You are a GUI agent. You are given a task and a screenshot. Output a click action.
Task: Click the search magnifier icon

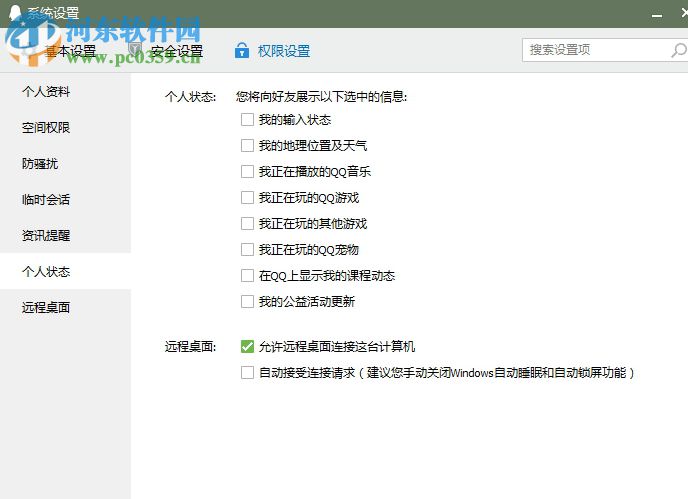[678, 50]
